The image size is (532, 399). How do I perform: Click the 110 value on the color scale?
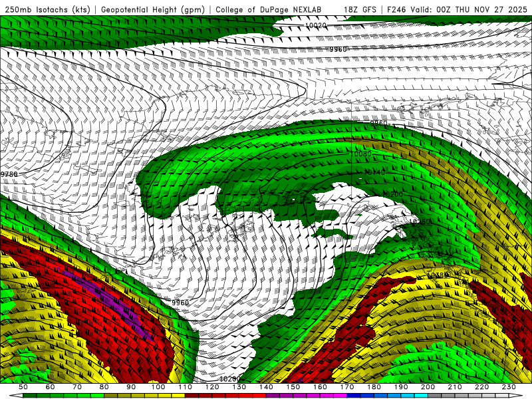(186, 387)
